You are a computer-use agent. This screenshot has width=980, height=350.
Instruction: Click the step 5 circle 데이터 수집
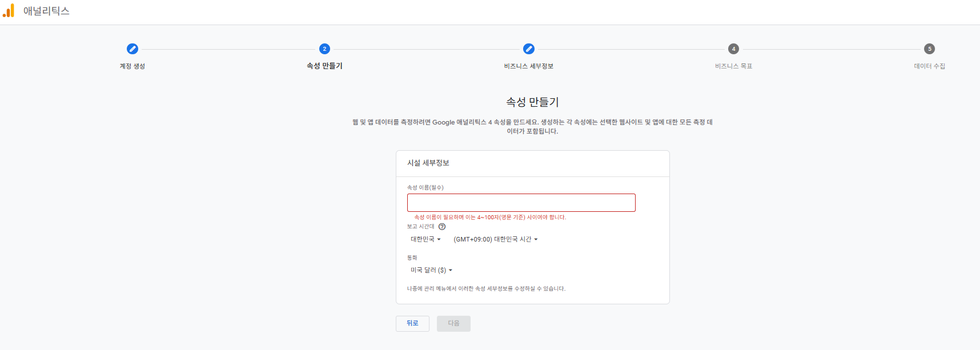pos(930,49)
